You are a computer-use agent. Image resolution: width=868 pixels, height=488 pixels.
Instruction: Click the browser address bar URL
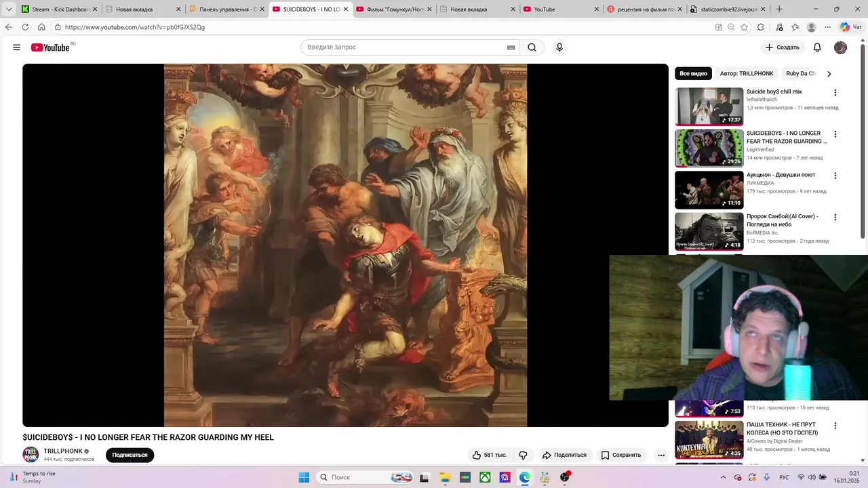pyautogui.click(x=135, y=27)
